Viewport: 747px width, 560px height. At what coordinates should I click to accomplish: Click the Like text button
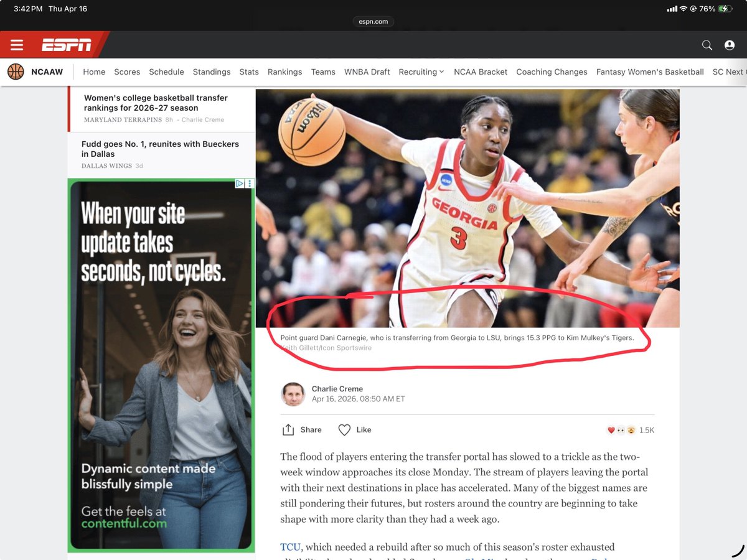pos(364,430)
